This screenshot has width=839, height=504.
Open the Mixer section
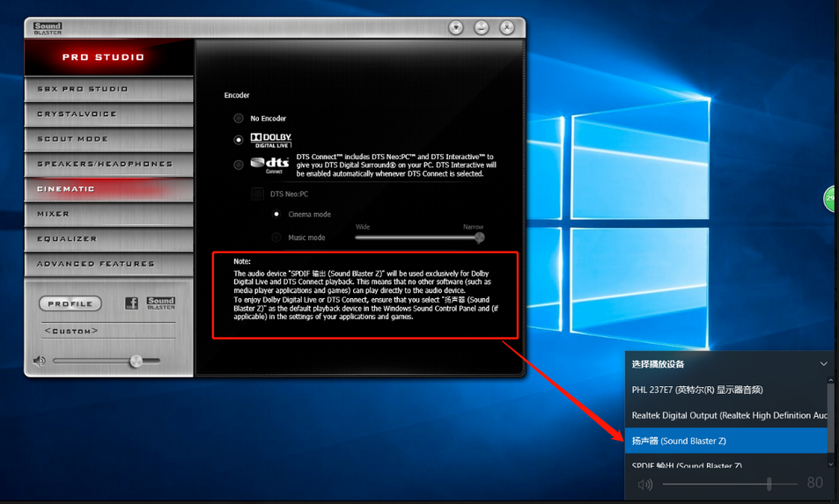(x=108, y=215)
